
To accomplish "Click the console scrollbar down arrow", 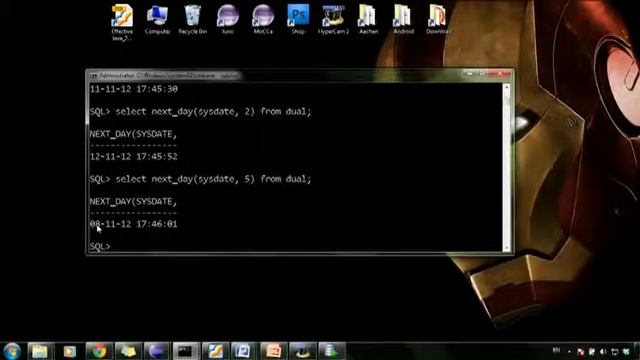I will 507,248.
